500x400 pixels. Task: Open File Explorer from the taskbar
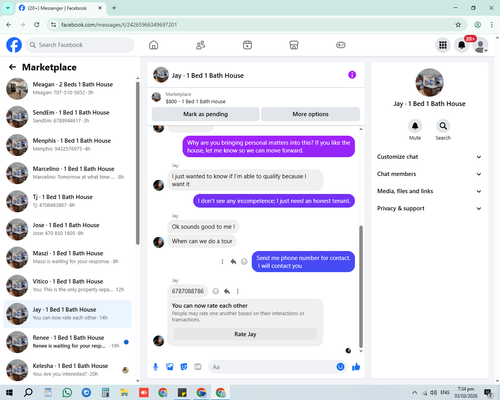click(x=124, y=392)
